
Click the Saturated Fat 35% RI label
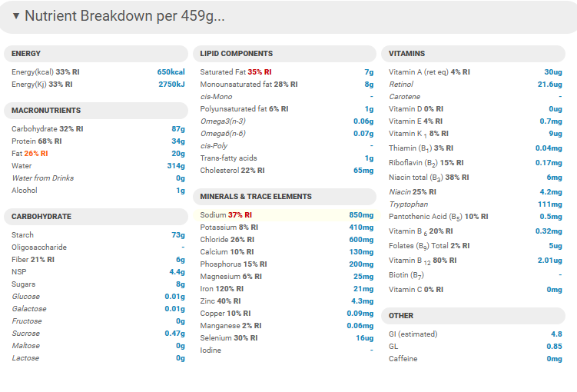(x=236, y=72)
